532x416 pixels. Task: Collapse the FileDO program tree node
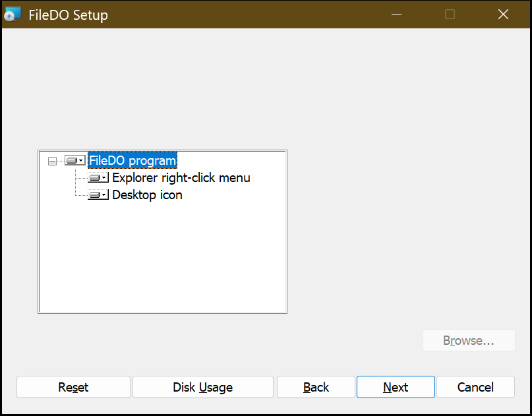52,161
